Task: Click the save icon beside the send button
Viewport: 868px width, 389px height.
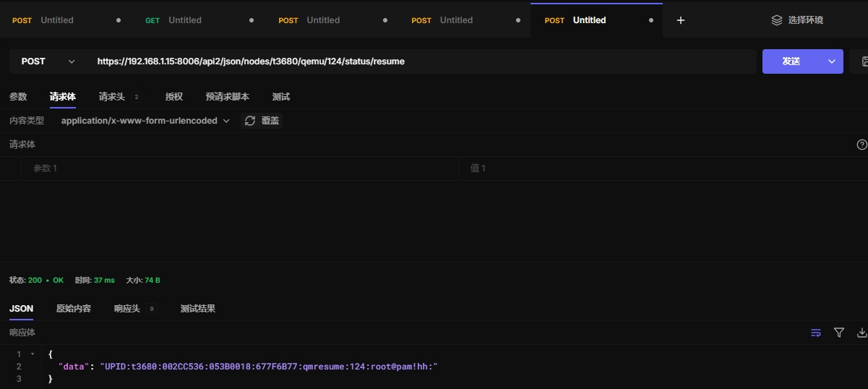Action: click(864, 61)
